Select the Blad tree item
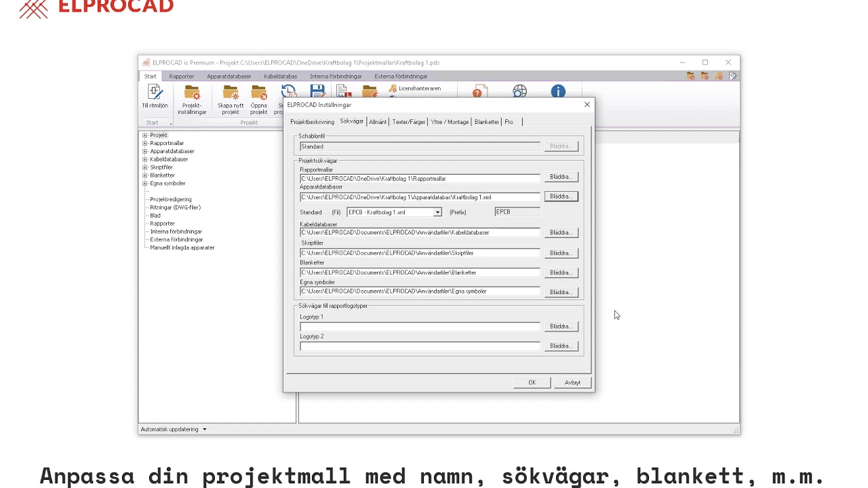 [x=155, y=216]
